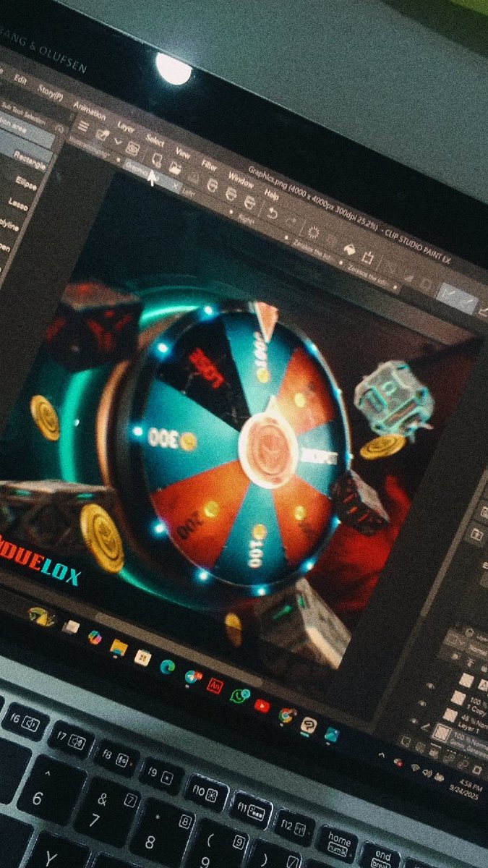Open Microsoft Edge from the taskbar

point(168,665)
